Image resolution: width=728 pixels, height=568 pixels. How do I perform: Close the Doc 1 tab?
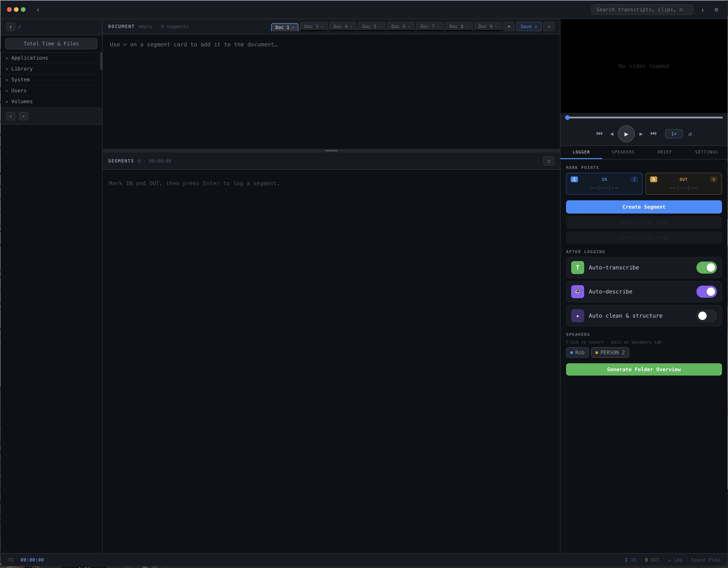point(293,28)
